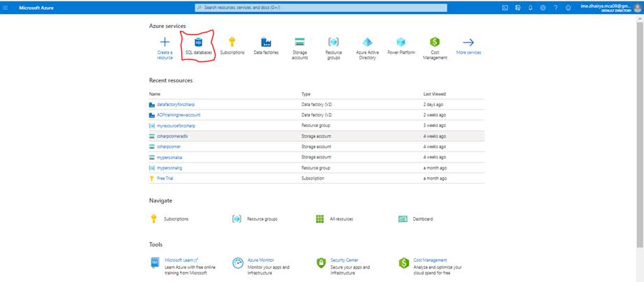Open Security Center under Tools
Screen dimensions: 644x282
(344, 260)
